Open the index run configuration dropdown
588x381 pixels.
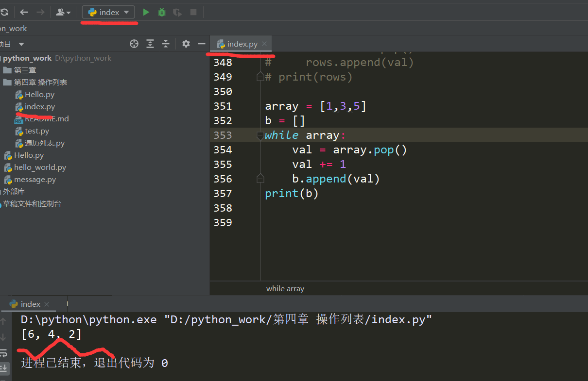[x=108, y=12]
